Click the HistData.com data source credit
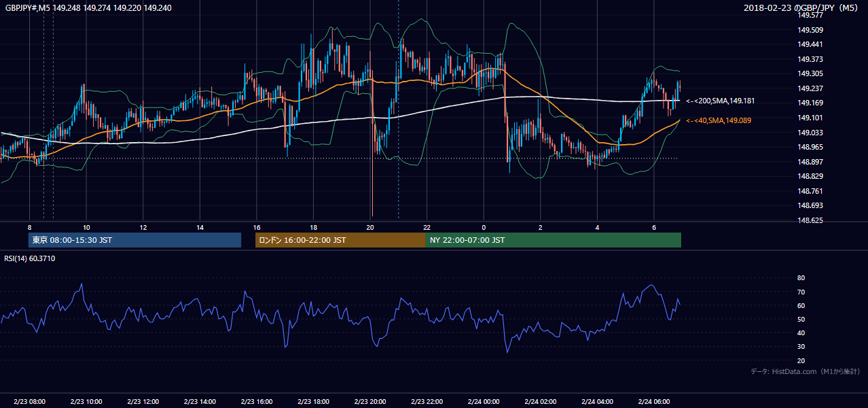The image size is (868, 408). (x=806, y=371)
